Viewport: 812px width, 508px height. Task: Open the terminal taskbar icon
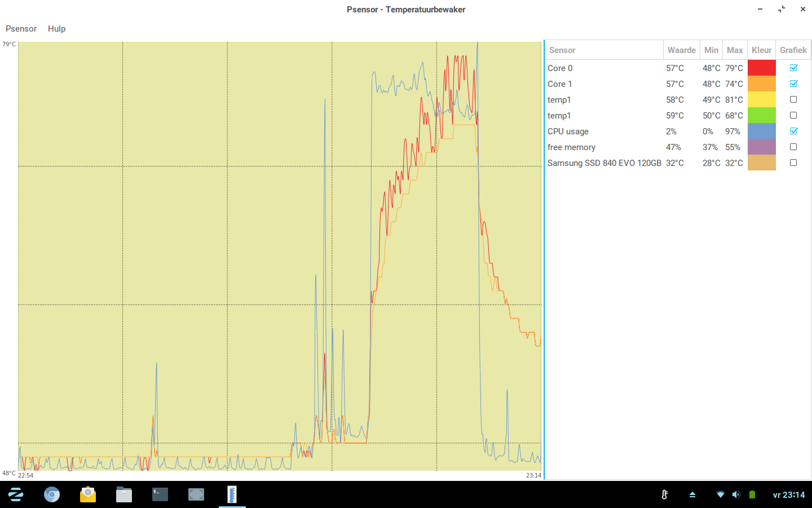pyautogui.click(x=160, y=495)
